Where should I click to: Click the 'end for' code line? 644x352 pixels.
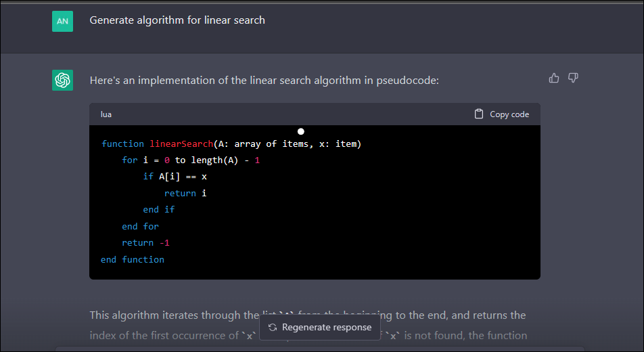click(140, 226)
